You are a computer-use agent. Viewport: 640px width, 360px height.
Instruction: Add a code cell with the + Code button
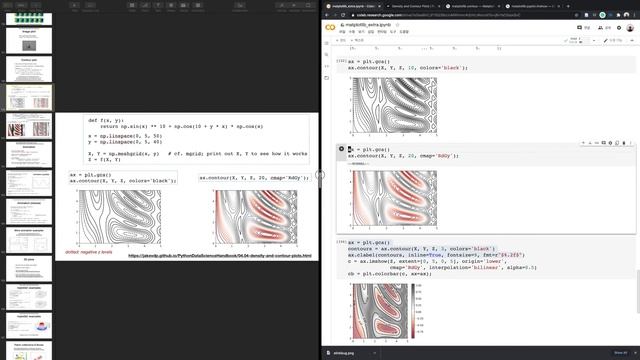[x=341, y=40]
